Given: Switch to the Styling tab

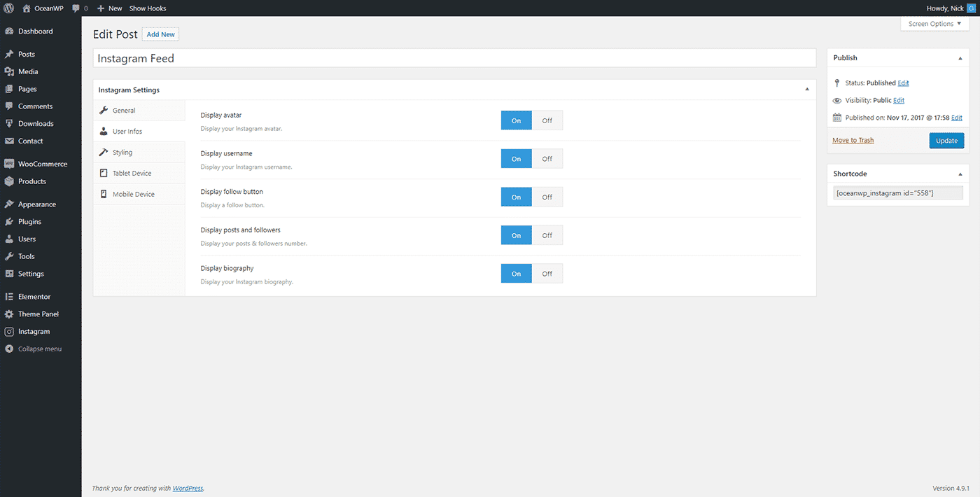Looking at the screenshot, I should (139, 153).
